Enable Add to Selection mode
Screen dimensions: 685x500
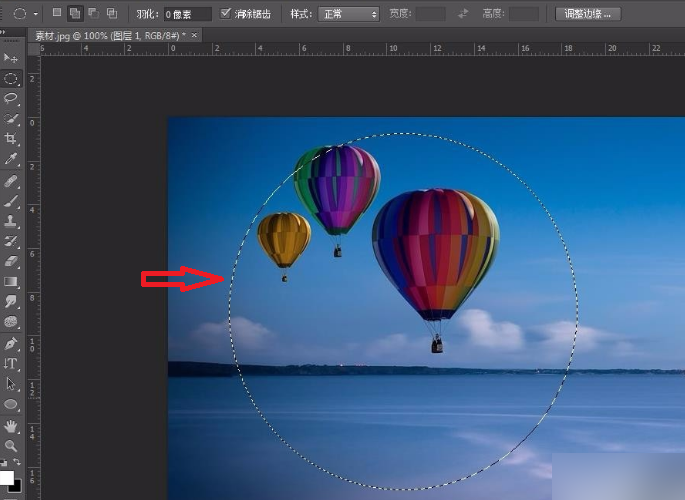click(x=75, y=14)
